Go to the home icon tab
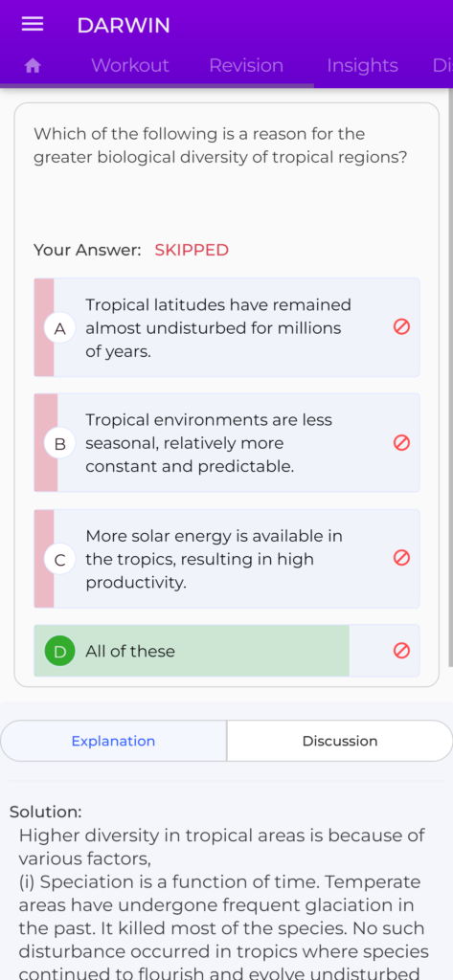 33,66
